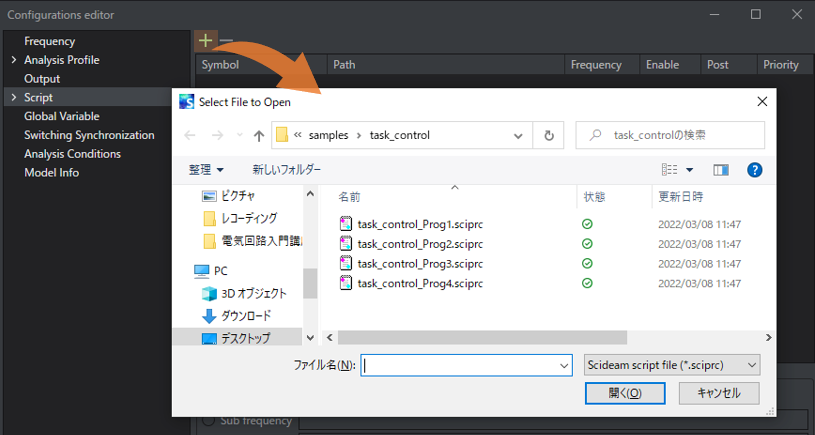Click the forward navigation arrow

tap(217, 136)
